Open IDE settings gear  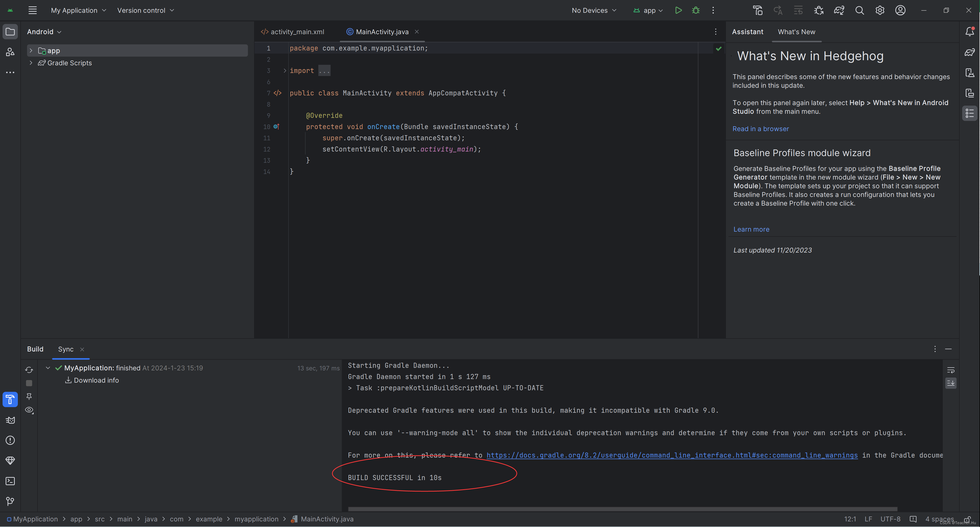(x=880, y=10)
